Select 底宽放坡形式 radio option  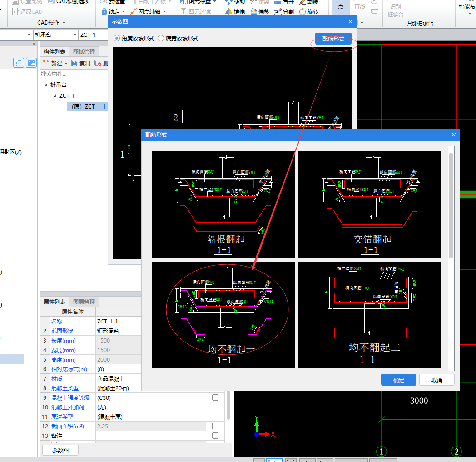[x=161, y=38]
